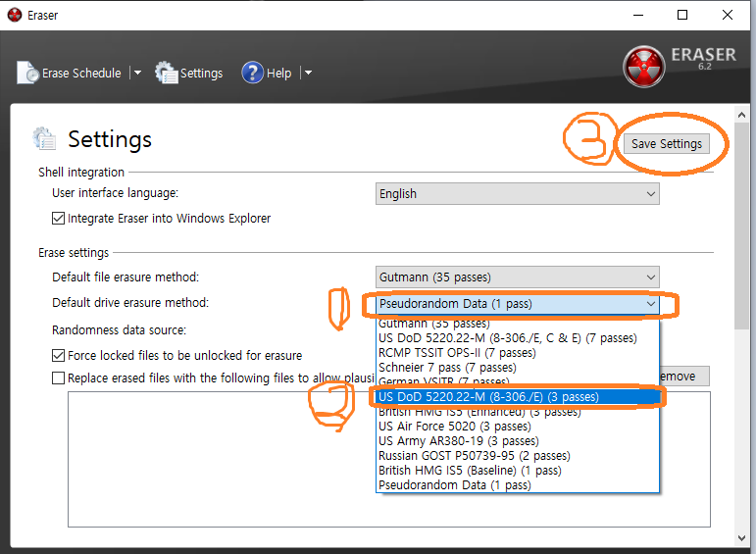The height and width of the screenshot is (554, 756).
Task: Toggle Force locked files to be unlocked
Action: tap(58, 355)
